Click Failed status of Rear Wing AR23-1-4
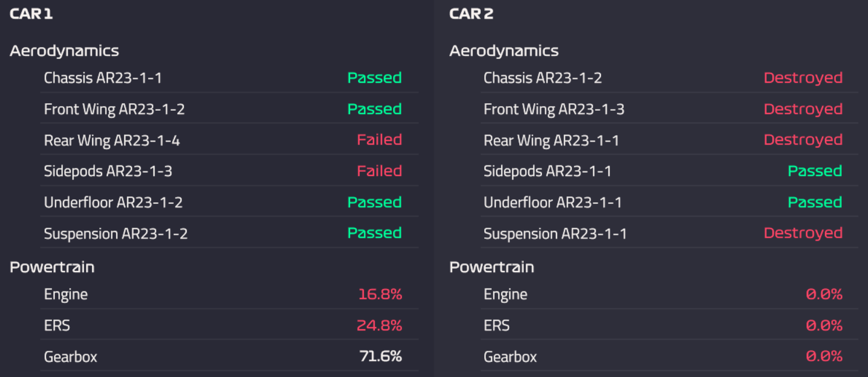This screenshot has width=868, height=377. coord(379,140)
